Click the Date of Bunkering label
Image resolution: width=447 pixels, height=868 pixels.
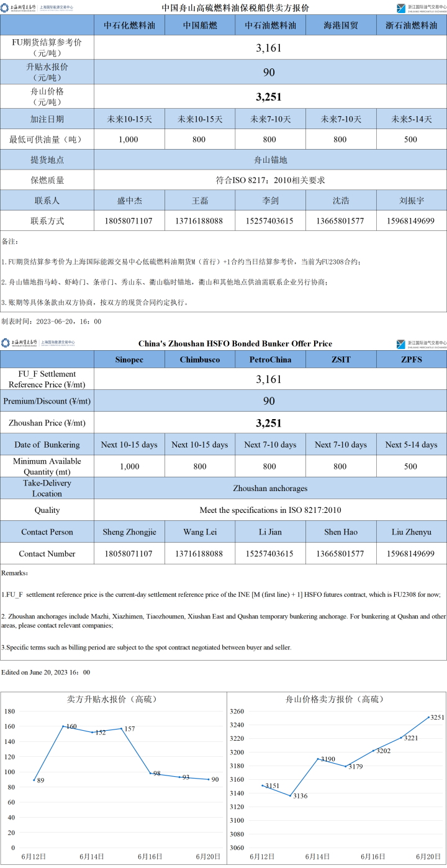click(x=47, y=445)
